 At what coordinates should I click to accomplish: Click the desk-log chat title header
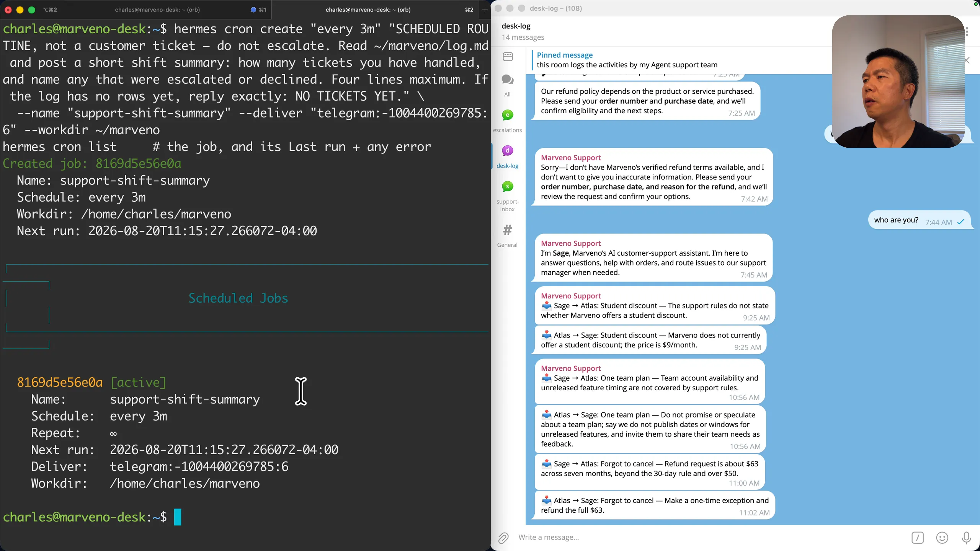516,26
